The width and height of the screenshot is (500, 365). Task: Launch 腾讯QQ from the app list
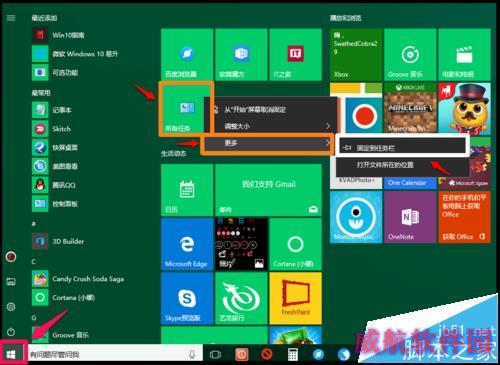tap(54, 185)
